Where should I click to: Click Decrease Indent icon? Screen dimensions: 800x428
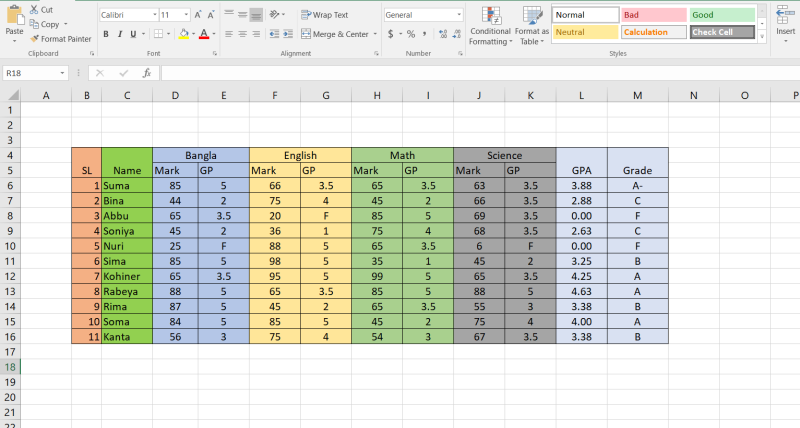point(274,34)
